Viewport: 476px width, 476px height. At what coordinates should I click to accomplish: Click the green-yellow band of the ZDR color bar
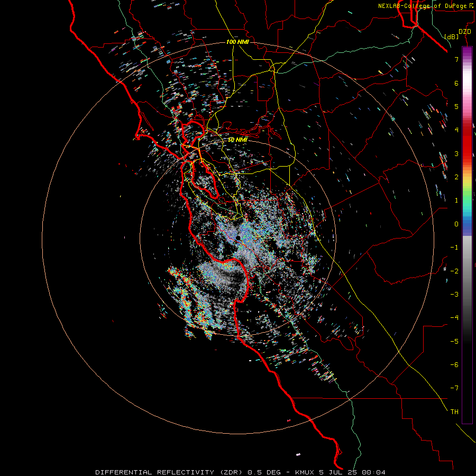(x=467, y=190)
